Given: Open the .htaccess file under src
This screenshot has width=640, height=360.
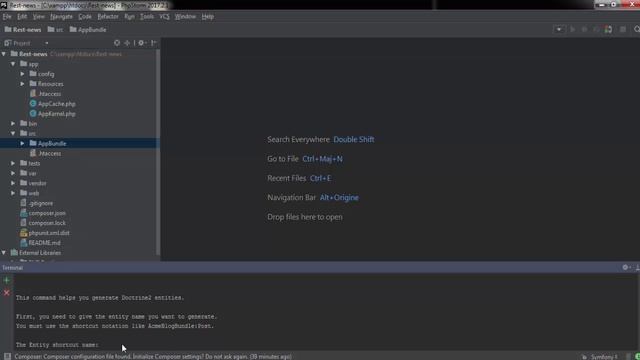Looking at the screenshot, I should point(49,153).
